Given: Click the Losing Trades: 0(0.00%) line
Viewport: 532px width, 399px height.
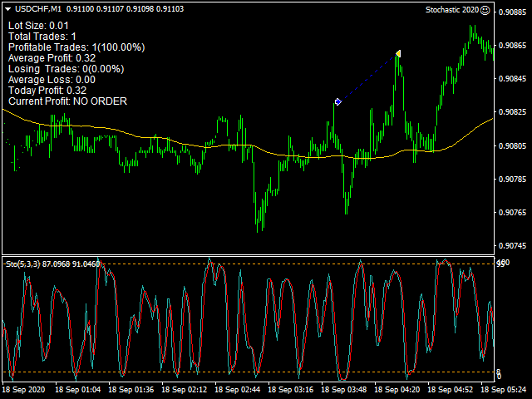Looking at the screenshot, I should [x=66, y=69].
